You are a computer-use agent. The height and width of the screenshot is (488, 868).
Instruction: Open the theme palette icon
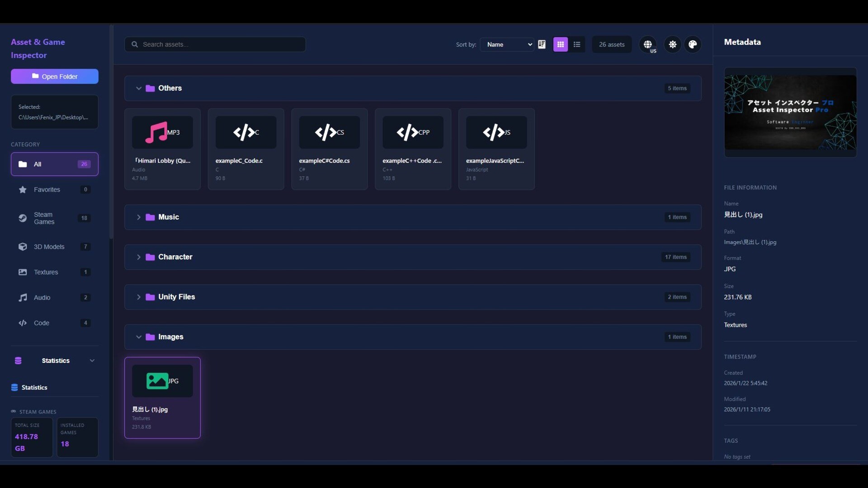[693, 44]
